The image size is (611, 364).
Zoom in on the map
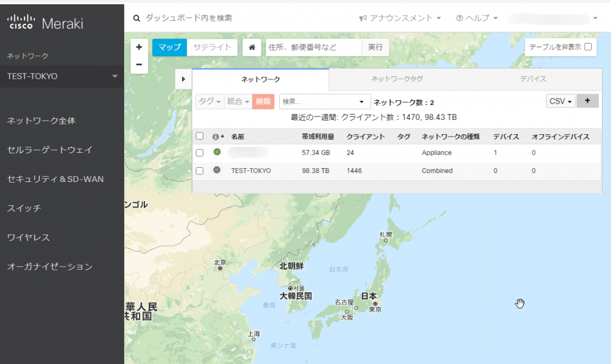(x=139, y=47)
